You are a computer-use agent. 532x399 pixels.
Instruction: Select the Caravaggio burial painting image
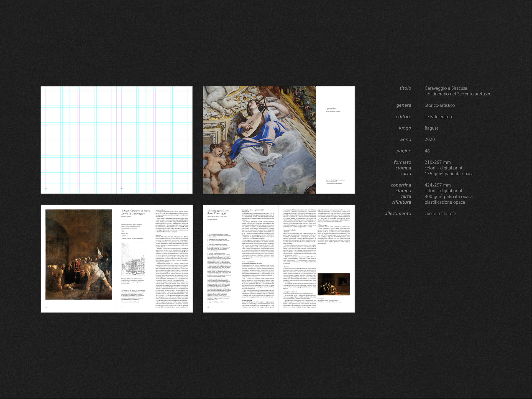coord(79,254)
